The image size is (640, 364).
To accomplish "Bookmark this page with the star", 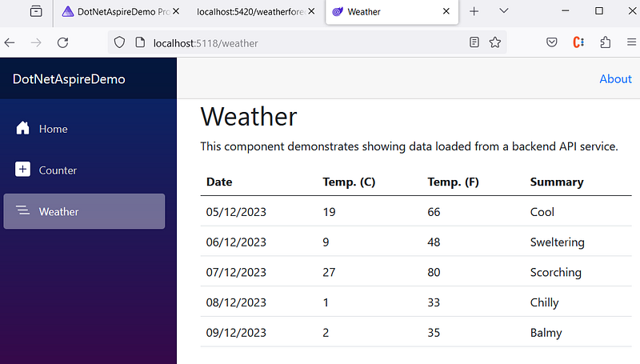I will [x=495, y=42].
